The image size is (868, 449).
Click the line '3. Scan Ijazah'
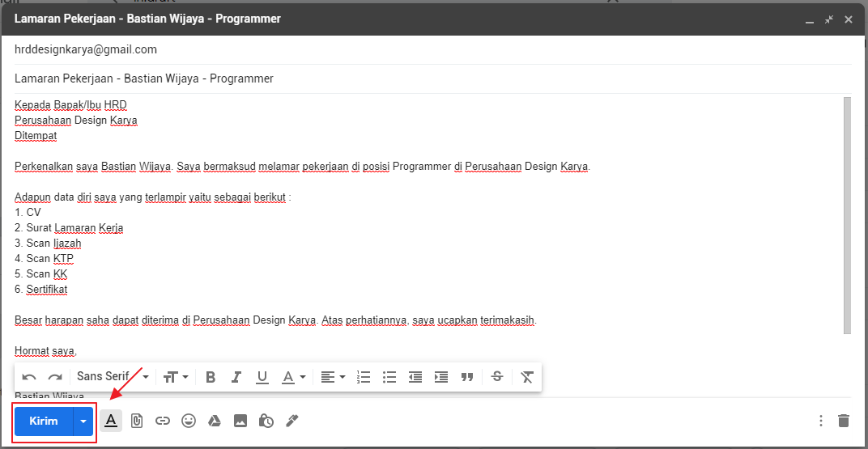[x=48, y=244]
